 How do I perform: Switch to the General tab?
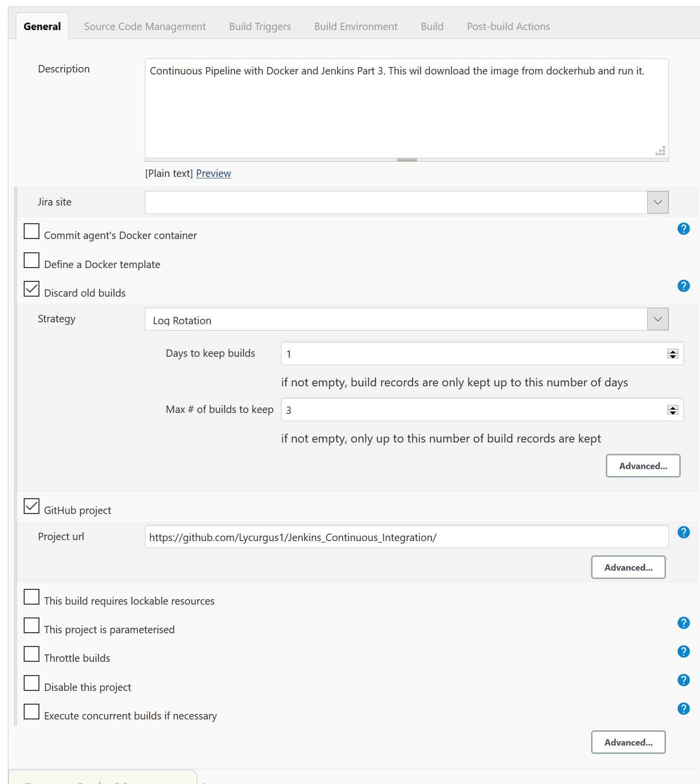42,27
